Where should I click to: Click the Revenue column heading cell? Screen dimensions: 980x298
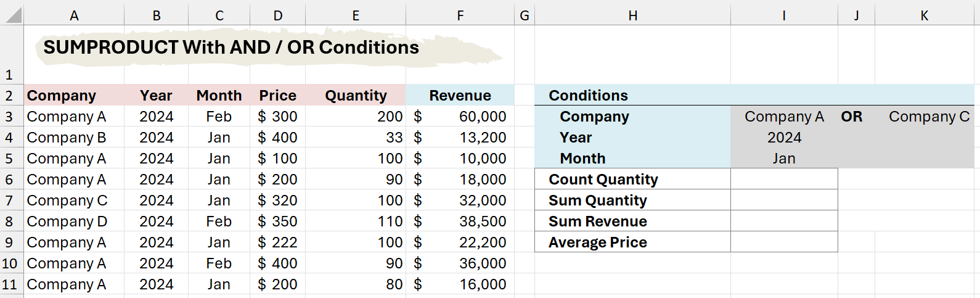(460, 96)
